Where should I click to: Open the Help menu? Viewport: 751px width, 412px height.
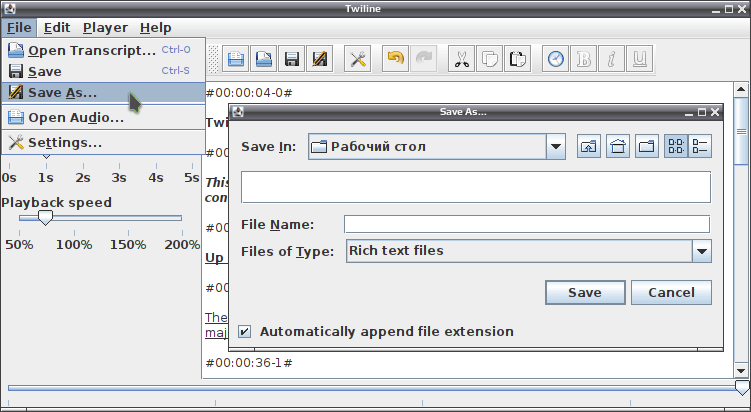(x=156, y=28)
